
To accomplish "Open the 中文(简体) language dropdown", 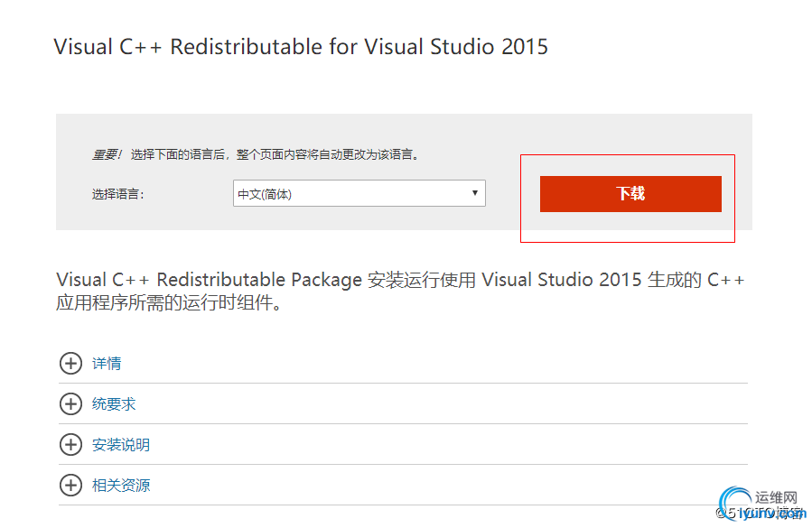I will point(359,193).
